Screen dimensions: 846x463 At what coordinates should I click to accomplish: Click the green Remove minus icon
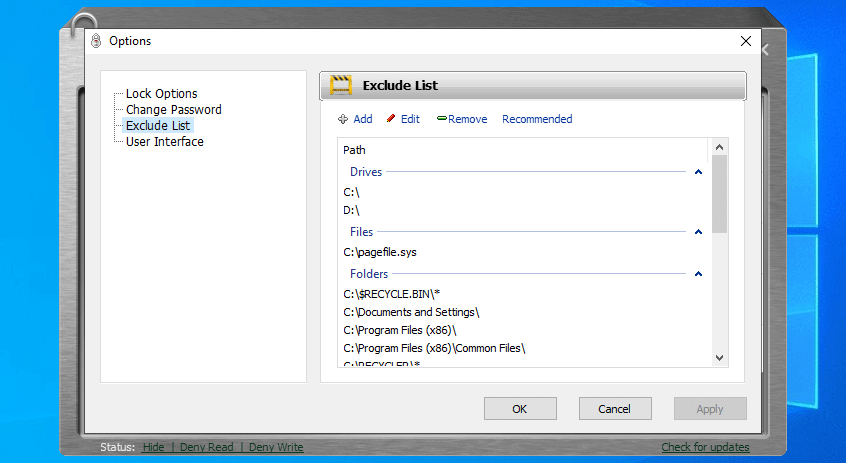[441, 118]
